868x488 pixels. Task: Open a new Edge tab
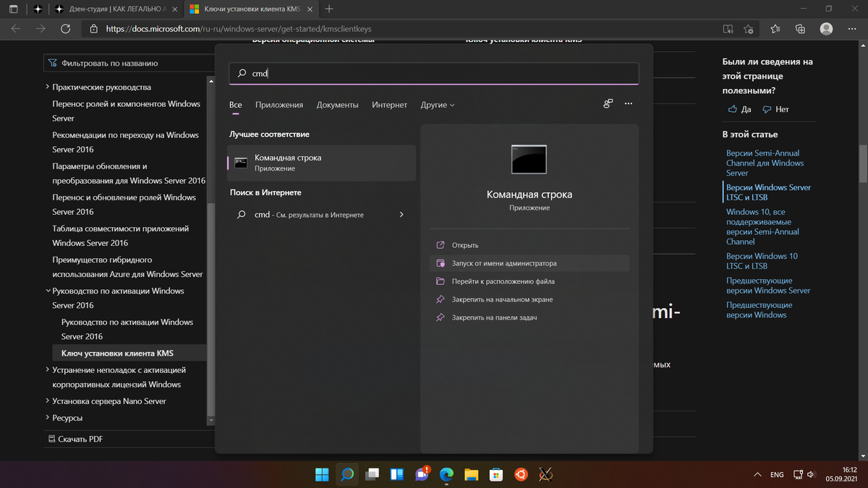(x=329, y=9)
